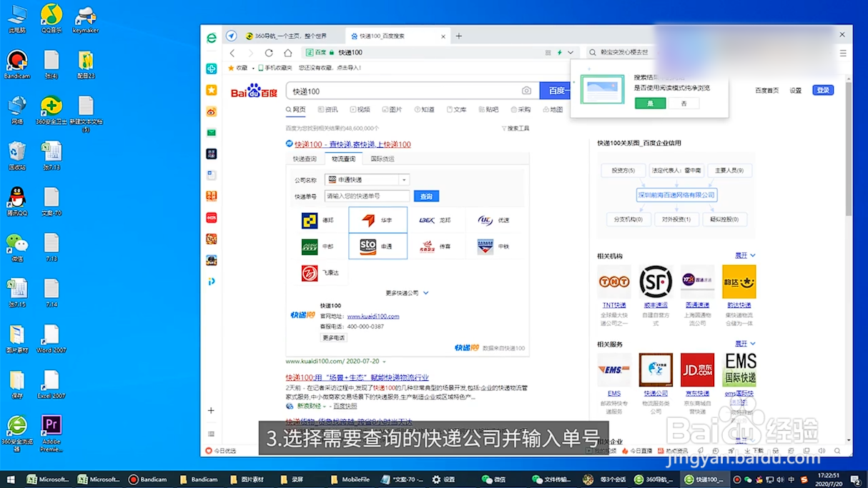
Task: Click the 快递单号 input field
Action: [x=368, y=196]
